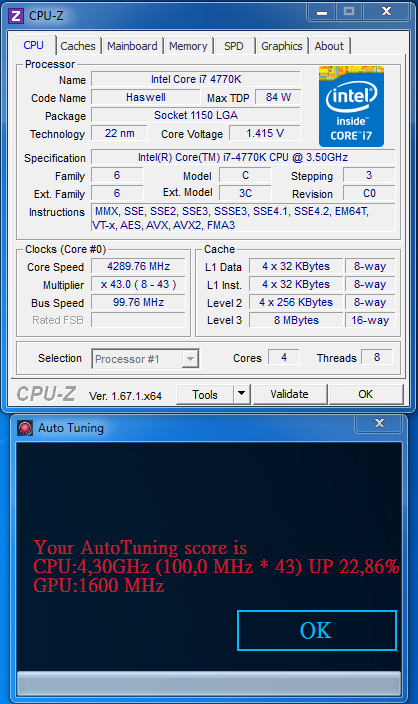Click the Level 3 16-way field

tap(370, 320)
